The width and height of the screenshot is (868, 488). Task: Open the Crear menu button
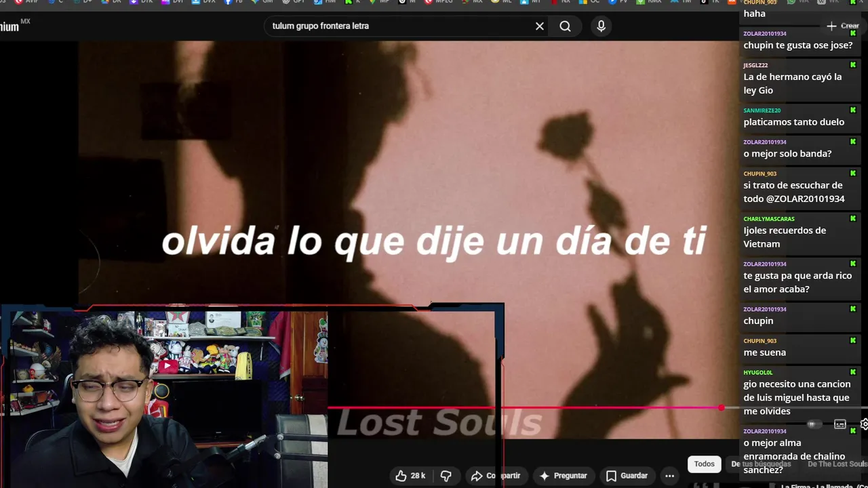(843, 26)
